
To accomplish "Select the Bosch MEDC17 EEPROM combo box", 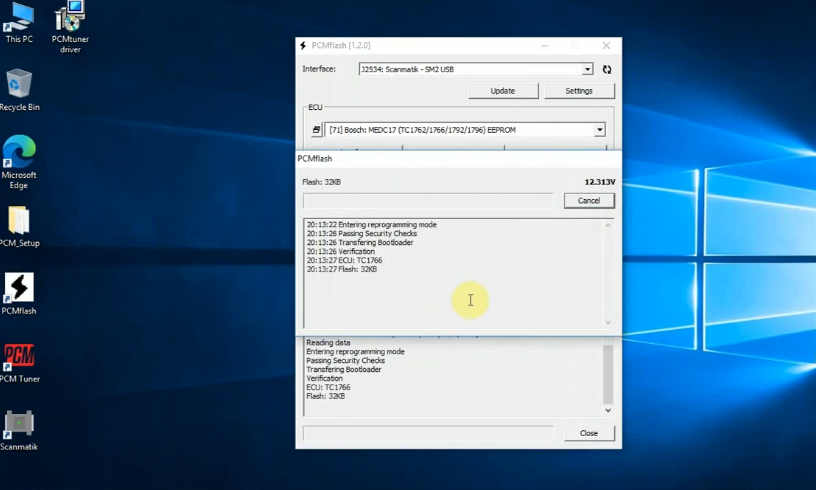I will pyautogui.click(x=465, y=130).
